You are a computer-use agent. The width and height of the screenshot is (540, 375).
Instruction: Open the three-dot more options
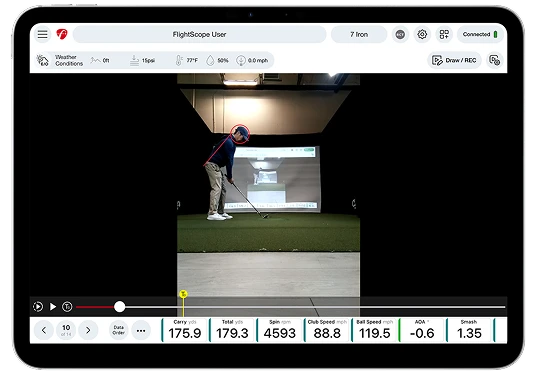point(141,331)
